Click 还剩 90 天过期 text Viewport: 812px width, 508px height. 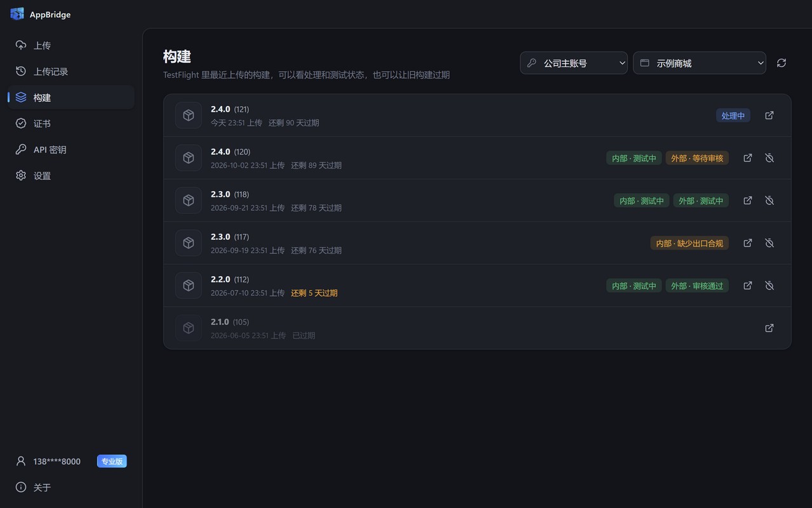(x=294, y=123)
